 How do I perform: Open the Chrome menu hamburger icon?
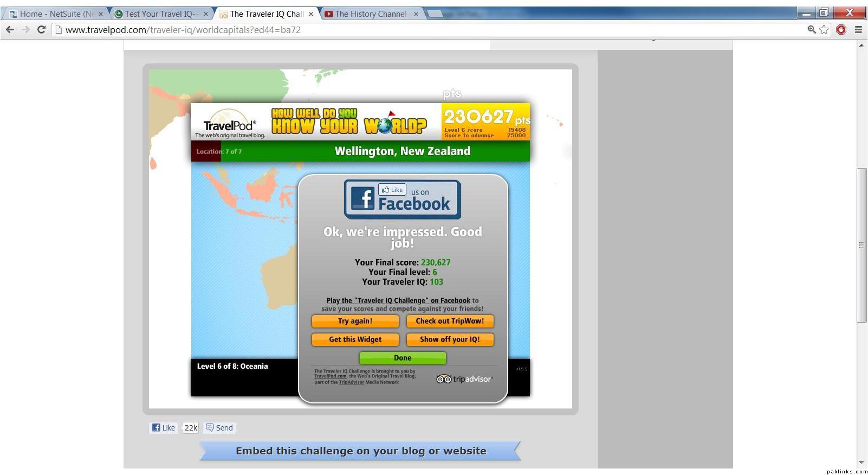tap(858, 30)
